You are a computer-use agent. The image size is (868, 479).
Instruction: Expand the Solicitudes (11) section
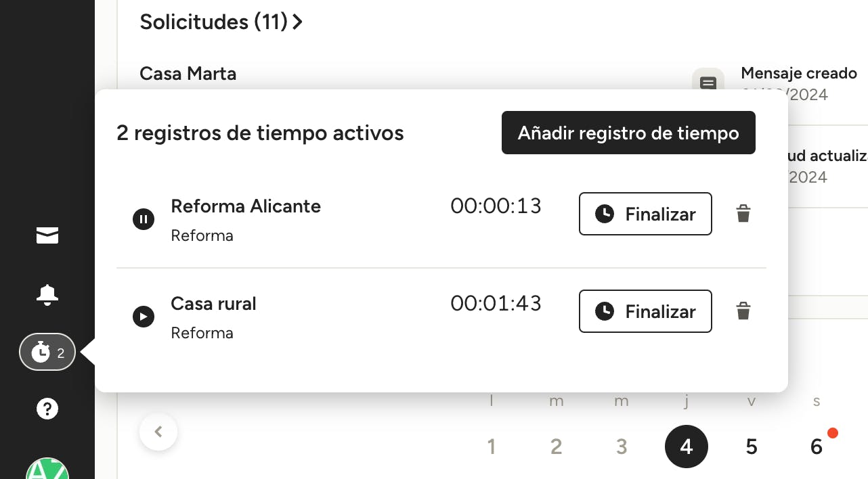(x=221, y=22)
